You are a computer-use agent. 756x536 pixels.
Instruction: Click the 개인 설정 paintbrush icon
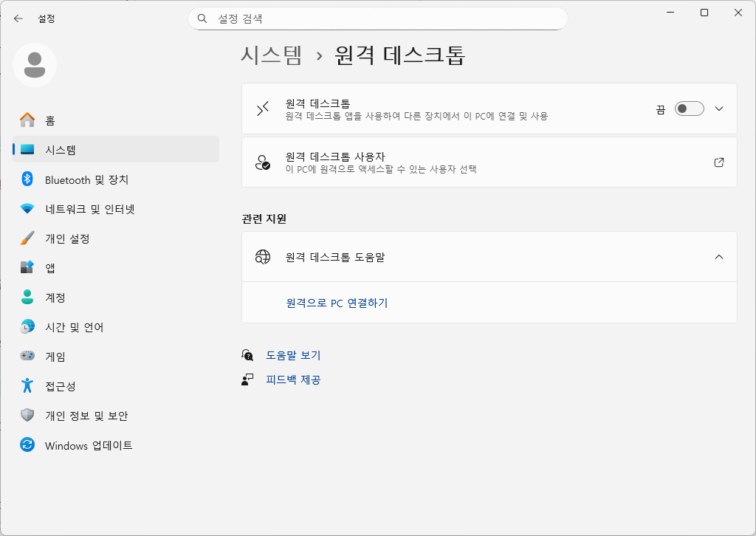click(x=27, y=238)
